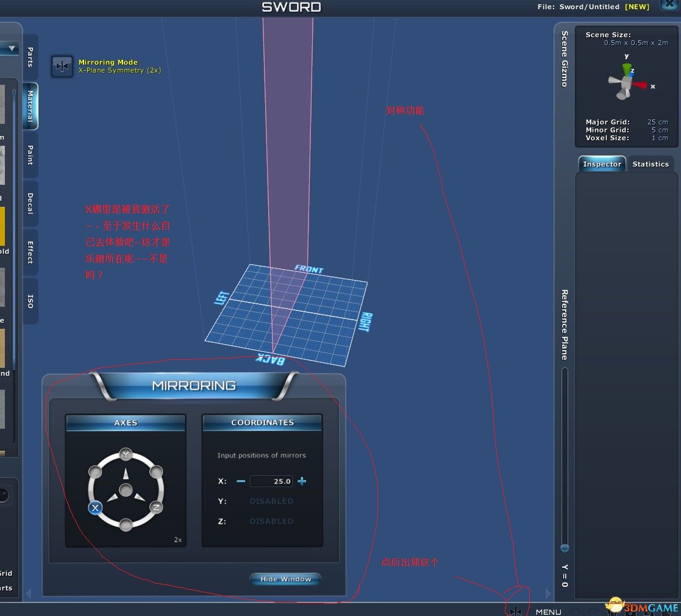The image size is (681, 616).
Task: Toggle the center node of axes dial
Action: (126, 490)
